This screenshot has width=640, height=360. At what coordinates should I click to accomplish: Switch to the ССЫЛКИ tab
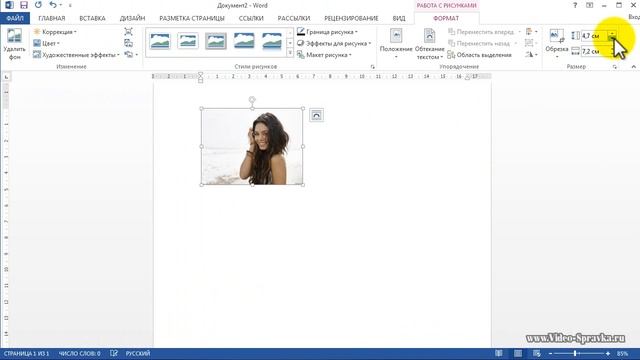point(251,18)
